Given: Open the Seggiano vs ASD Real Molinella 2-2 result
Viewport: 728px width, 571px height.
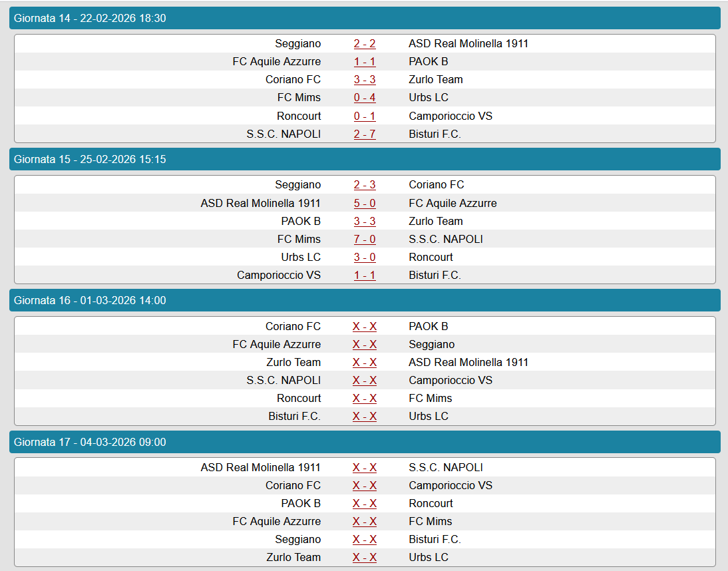Looking at the screenshot, I should pos(365,44).
